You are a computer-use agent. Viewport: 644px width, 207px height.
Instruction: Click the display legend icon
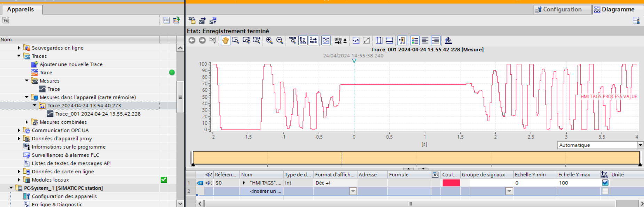(415, 41)
